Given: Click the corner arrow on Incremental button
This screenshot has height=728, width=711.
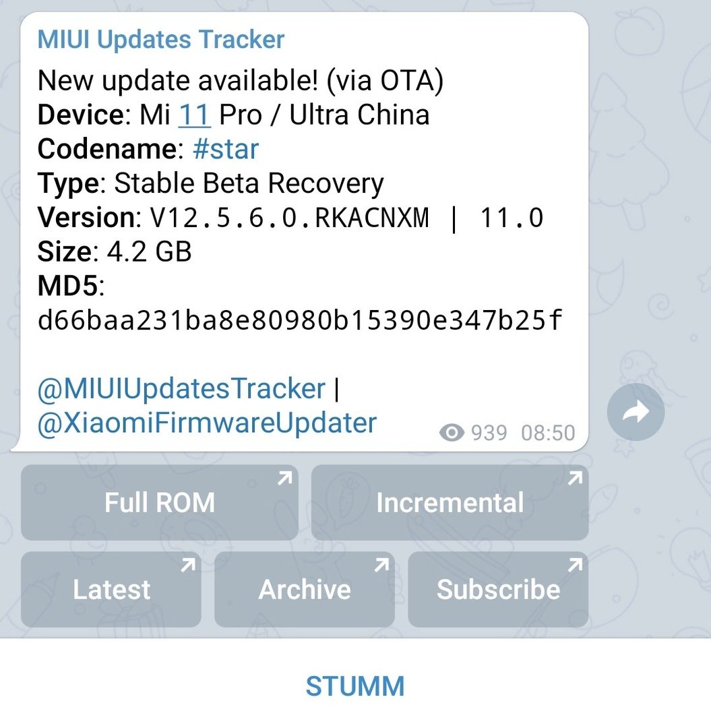Looking at the screenshot, I should 576,478.
